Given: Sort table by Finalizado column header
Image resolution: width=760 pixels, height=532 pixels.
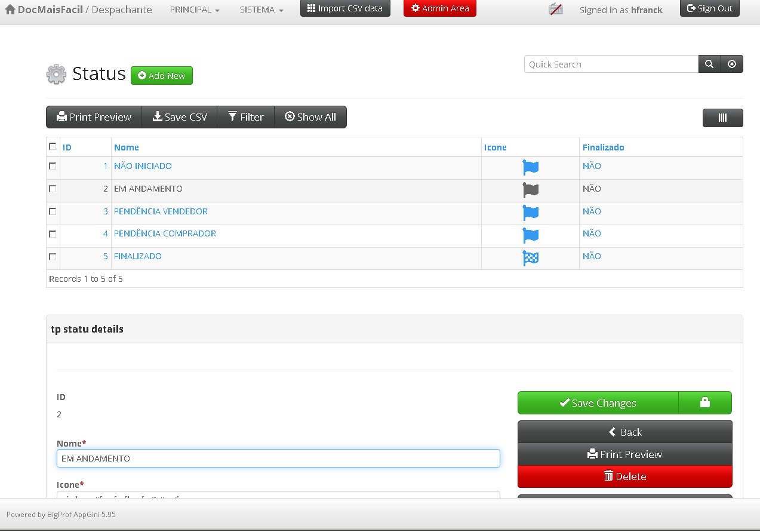Looking at the screenshot, I should point(604,147).
